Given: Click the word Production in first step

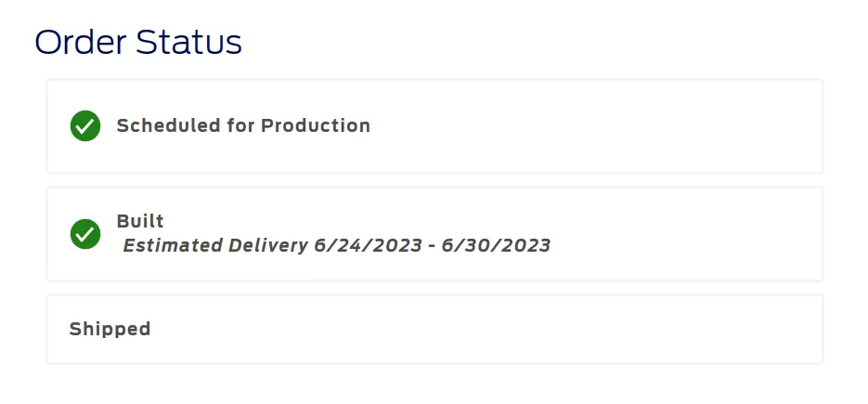Looking at the screenshot, I should 315,125.
